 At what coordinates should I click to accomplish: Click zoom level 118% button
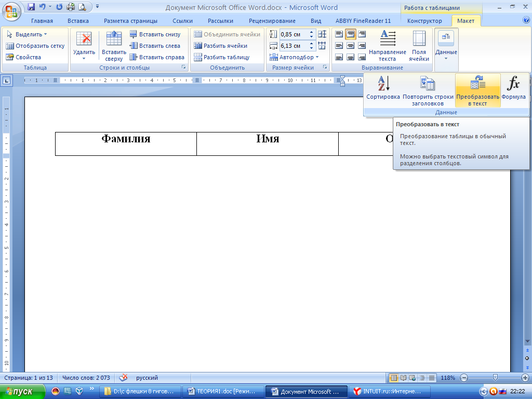coord(448,378)
